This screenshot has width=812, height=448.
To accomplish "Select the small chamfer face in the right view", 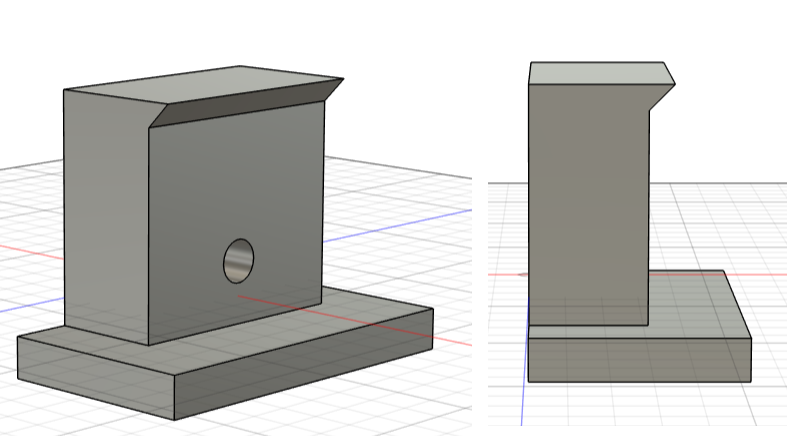I will tap(661, 96).
